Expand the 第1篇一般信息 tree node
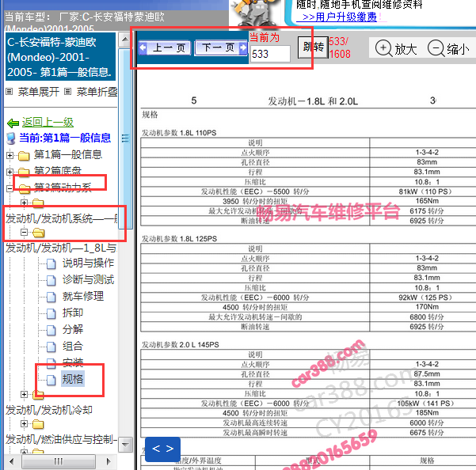Screen dimensions: 476x470 (x=10, y=156)
